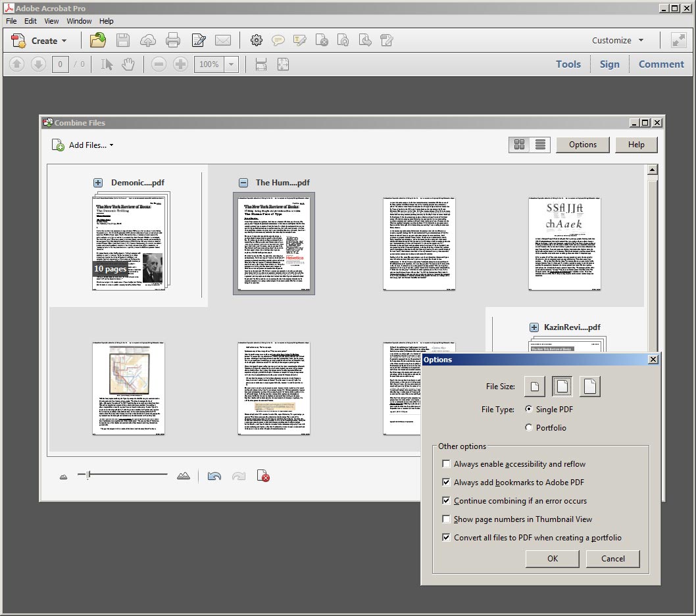Uncheck Continue combining if an error occurs

point(446,501)
